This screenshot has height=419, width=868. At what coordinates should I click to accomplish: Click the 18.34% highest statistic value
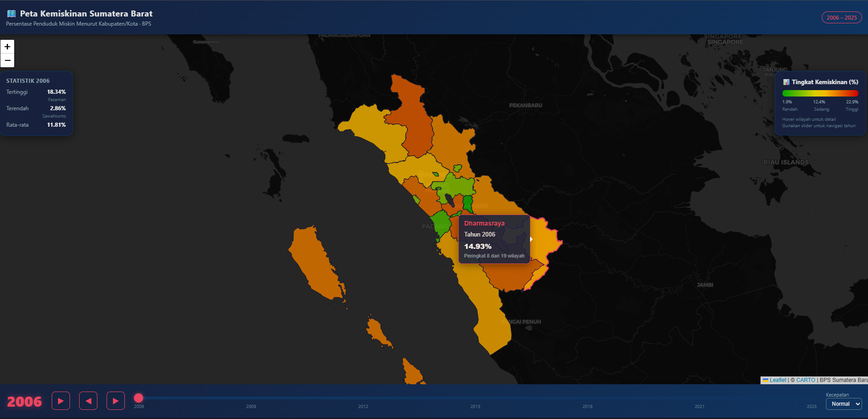click(x=56, y=92)
